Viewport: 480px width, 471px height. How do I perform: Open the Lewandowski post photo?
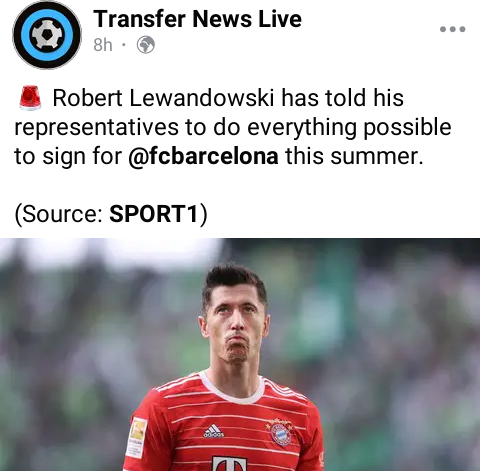pyautogui.click(x=240, y=355)
